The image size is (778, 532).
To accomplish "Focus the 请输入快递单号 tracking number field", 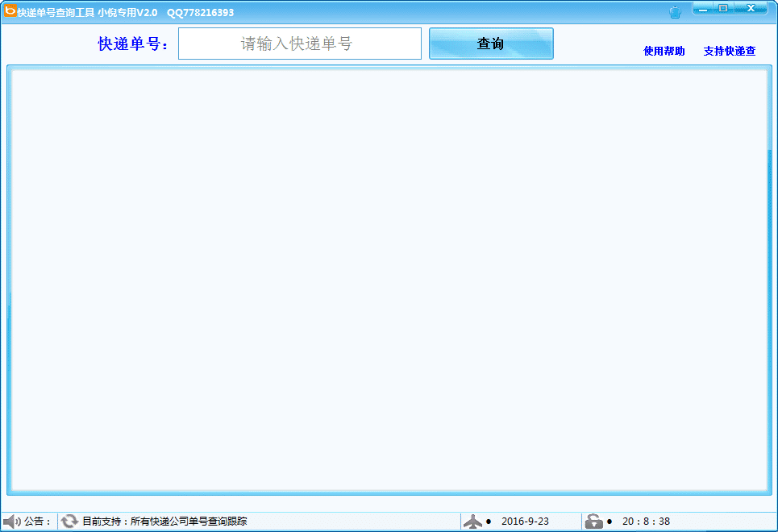I will [299, 44].
